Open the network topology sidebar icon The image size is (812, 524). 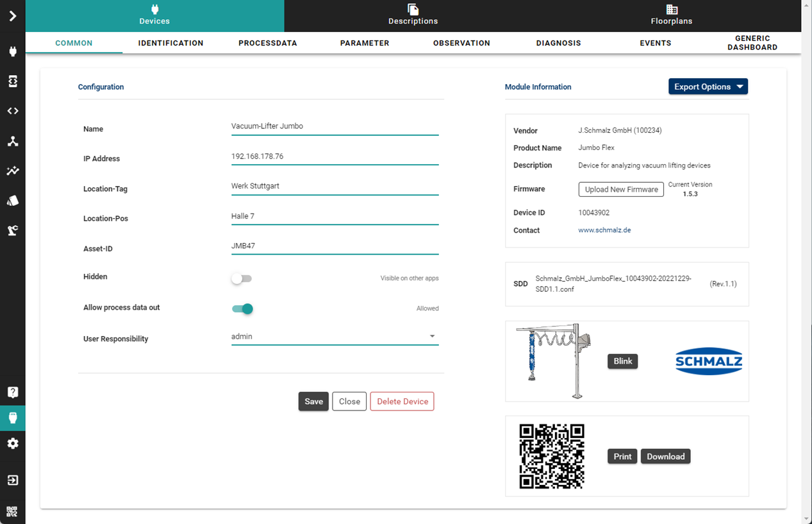click(13, 141)
